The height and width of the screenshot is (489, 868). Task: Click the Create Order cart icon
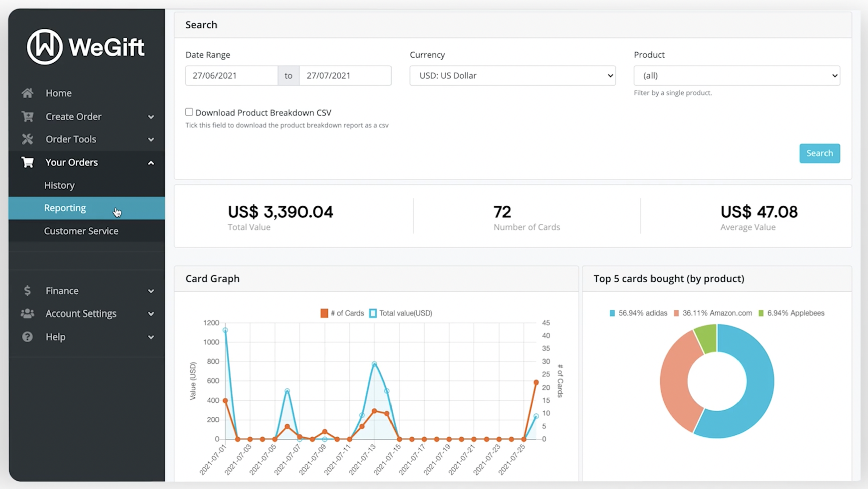(x=28, y=116)
